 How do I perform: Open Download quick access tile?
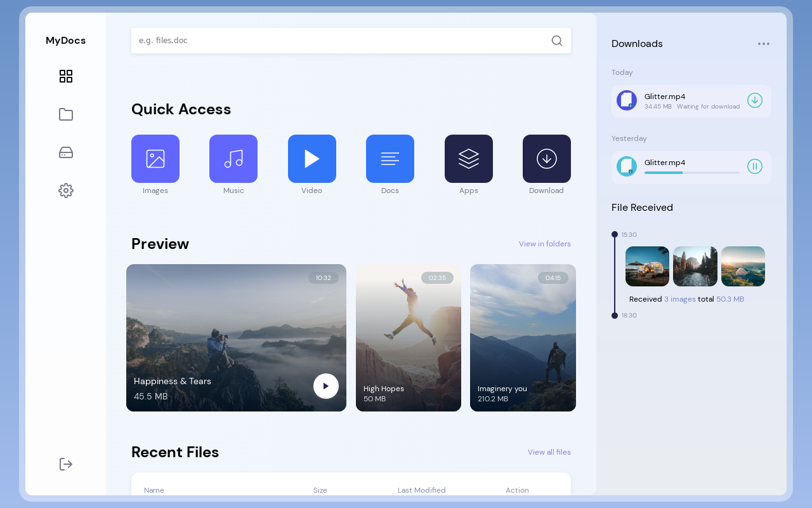pyautogui.click(x=547, y=159)
